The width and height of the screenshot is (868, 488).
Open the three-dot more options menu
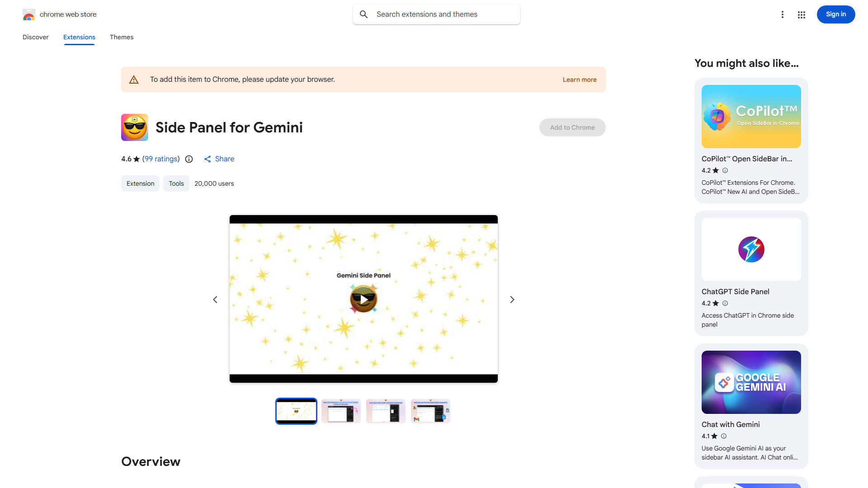[783, 15]
